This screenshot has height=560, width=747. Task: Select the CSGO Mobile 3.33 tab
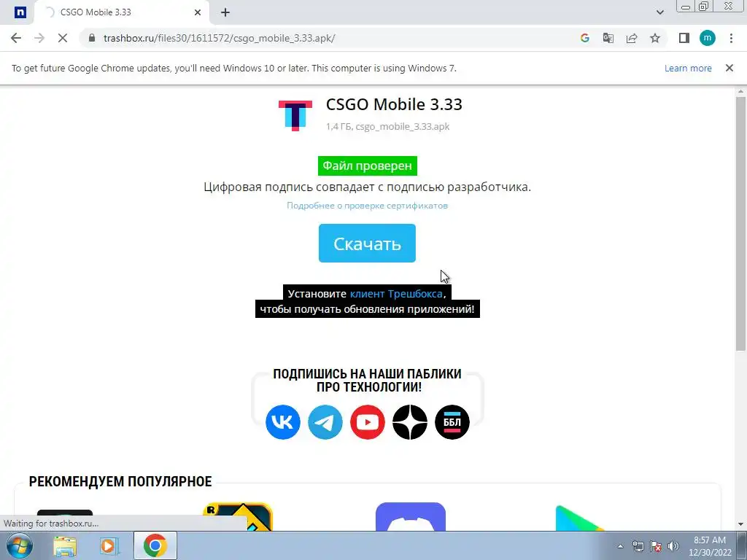tap(122, 12)
